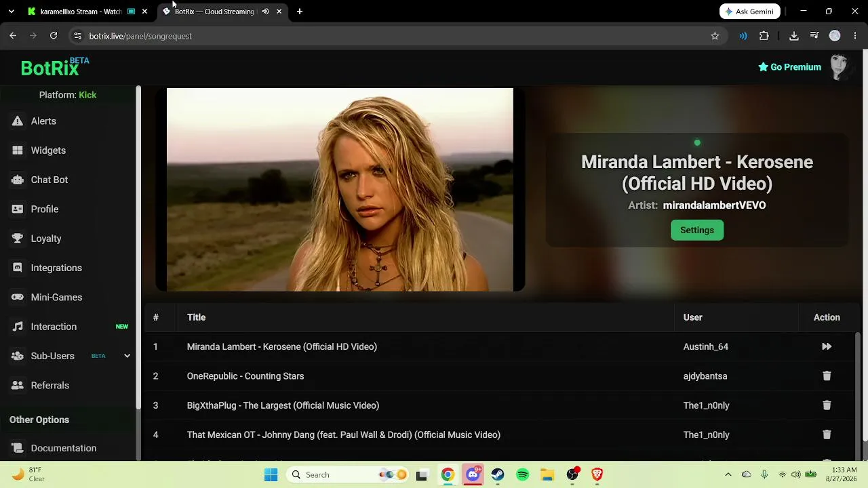
Task: Open the Chrome profile avatar
Action: click(835, 36)
